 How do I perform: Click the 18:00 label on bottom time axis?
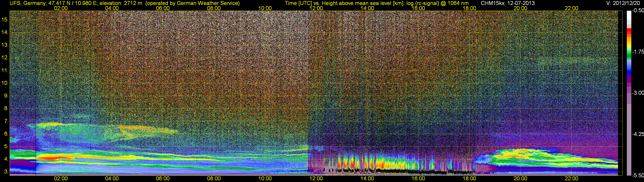(x=469, y=179)
